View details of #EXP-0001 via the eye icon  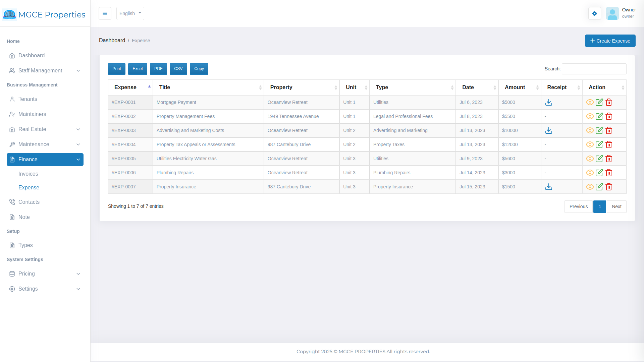[590, 102]
